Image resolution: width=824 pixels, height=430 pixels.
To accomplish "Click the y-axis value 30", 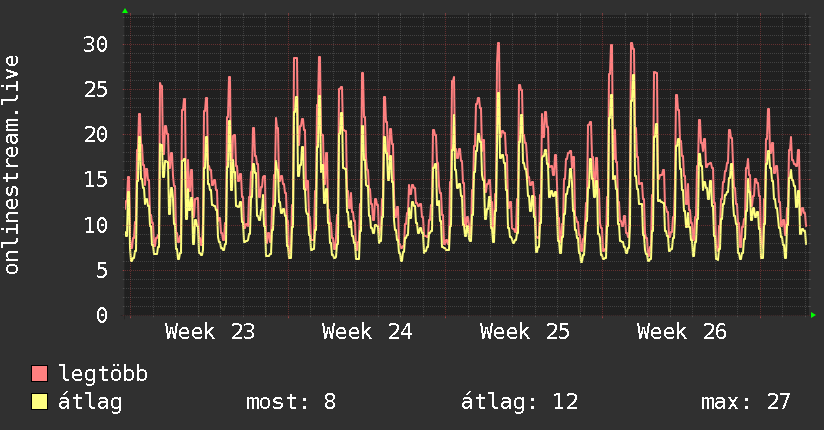I will coord(96,44).
